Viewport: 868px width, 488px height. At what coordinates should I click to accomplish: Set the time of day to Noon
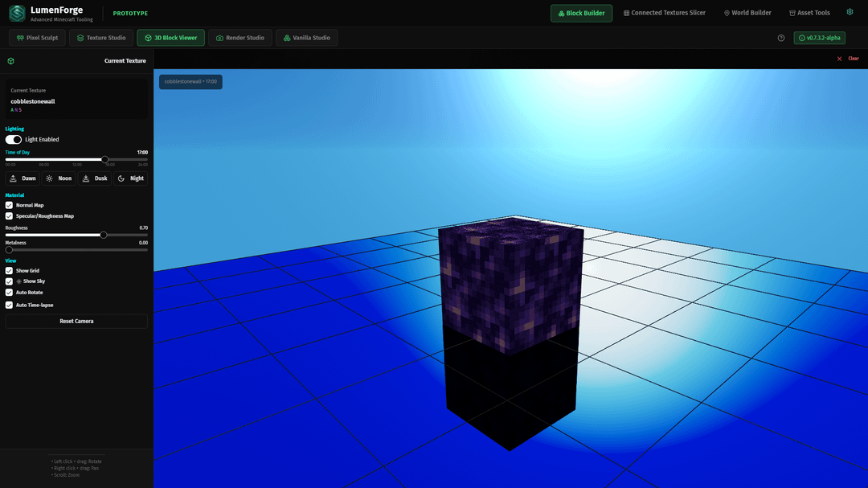59,178
